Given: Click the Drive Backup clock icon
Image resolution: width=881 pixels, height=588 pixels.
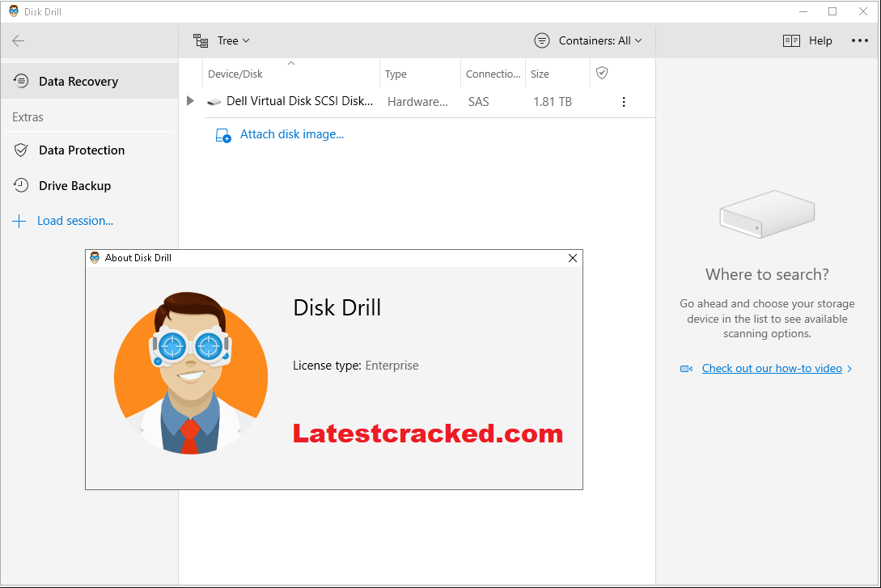Looking at the screenshot, I should (x=21, y=185).
